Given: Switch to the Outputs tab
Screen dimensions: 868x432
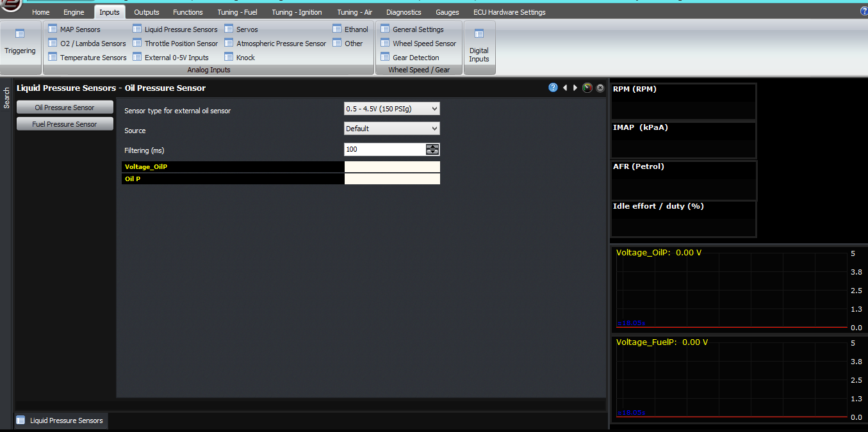Looking at the screenshot, I should (147, 12).
